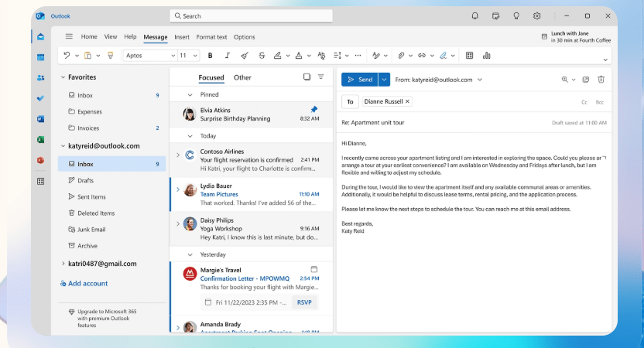Click Add account link
Viewport: 644px width, 348px height.
pyautogui.click(x=84, y=283)
